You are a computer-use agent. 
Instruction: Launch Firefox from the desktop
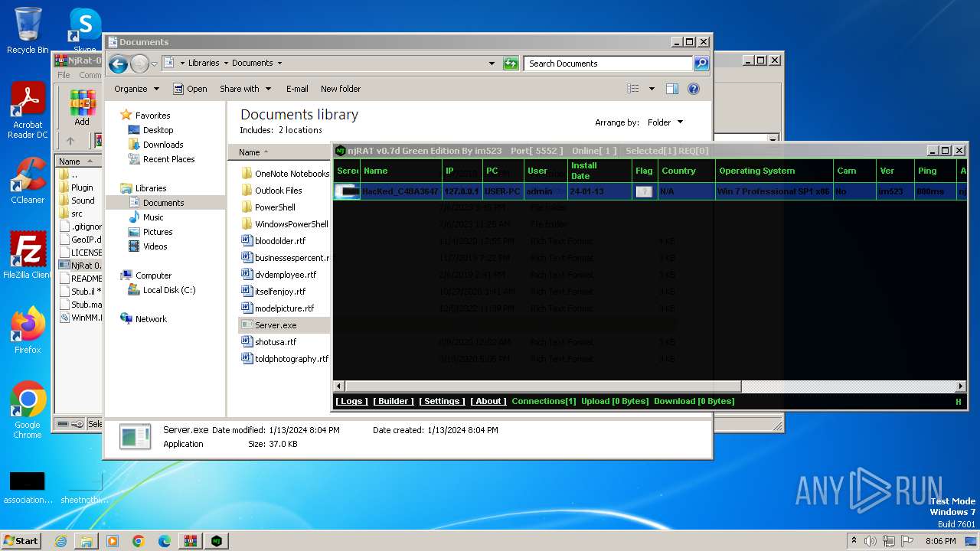pos(28,331)
